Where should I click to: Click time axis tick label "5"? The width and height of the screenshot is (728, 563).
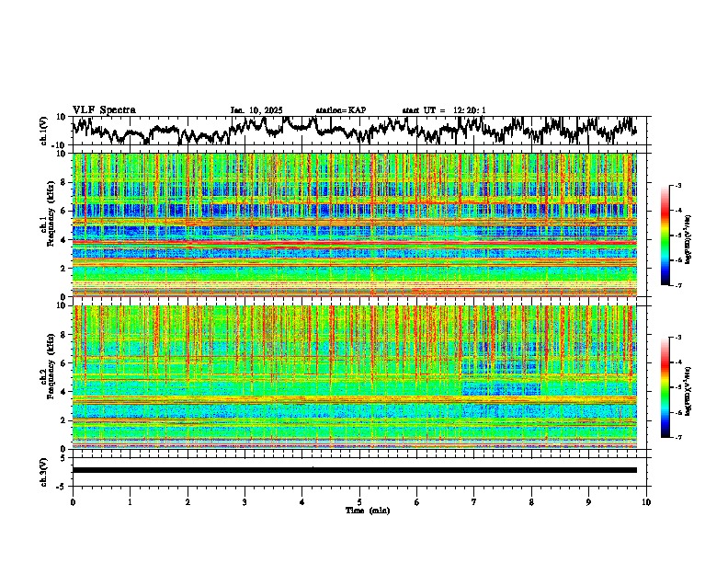point(359,502)
